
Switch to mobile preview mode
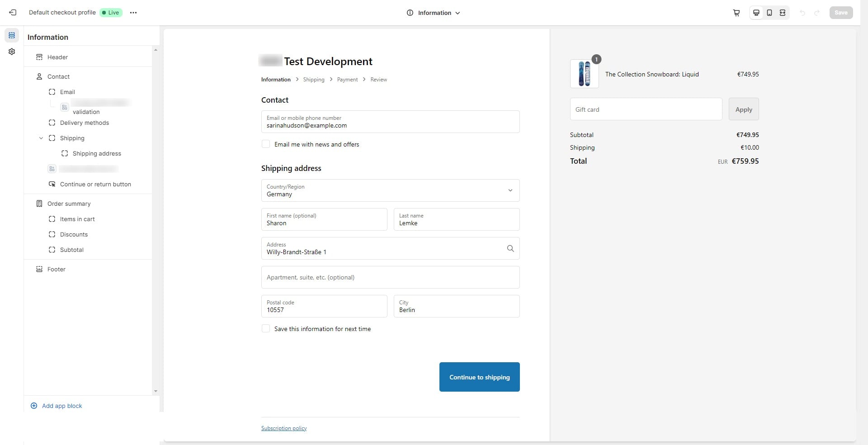(x=769, y=13)
